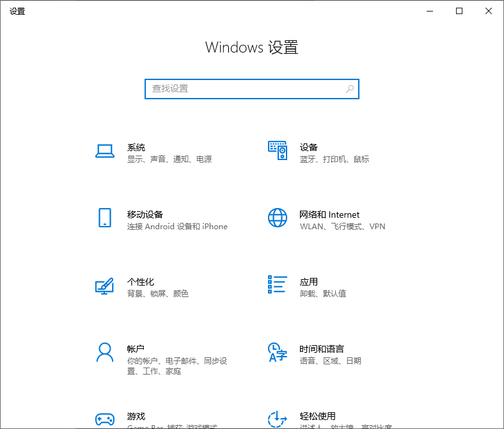Open the 时间和语言 clock icon
This screenshot has width=504, height=429.
click(x=278, y=352)
